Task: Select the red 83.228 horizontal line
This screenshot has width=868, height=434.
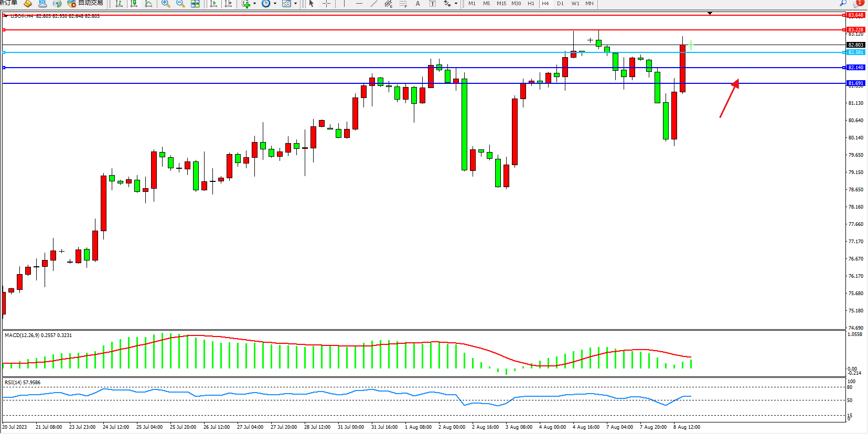Action: [x=420, y=30]
